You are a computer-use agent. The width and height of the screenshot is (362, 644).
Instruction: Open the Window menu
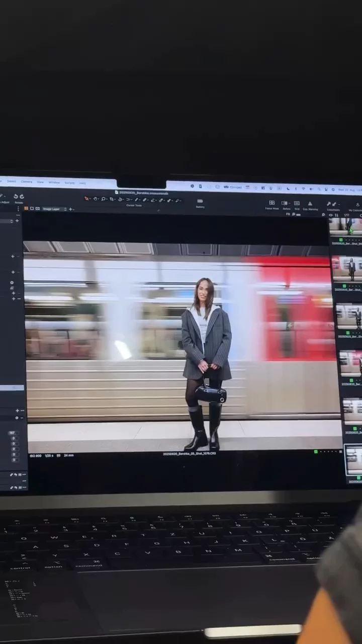pos(54,182)
